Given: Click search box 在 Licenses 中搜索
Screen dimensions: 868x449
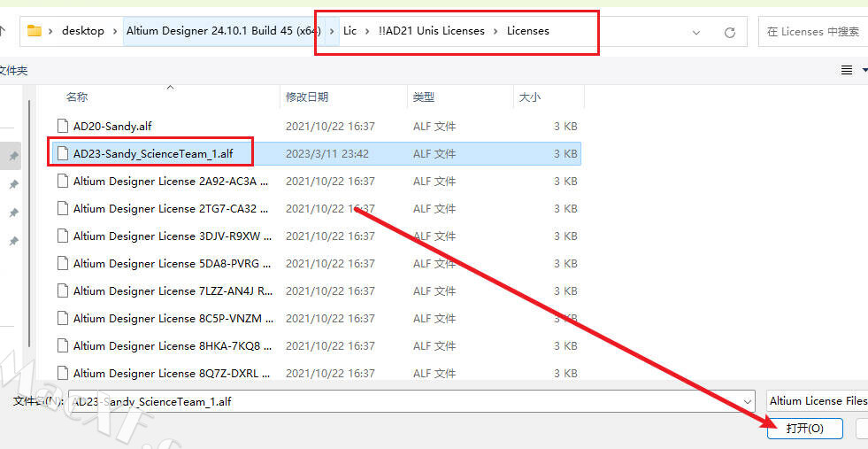Looking at the screenshot, I should 812,32.
